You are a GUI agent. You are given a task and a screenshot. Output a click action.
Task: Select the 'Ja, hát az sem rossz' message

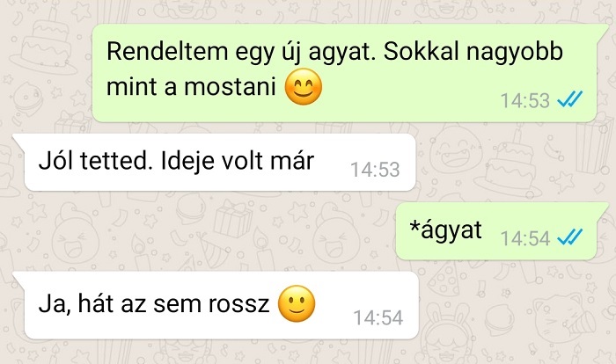point(216,305)
